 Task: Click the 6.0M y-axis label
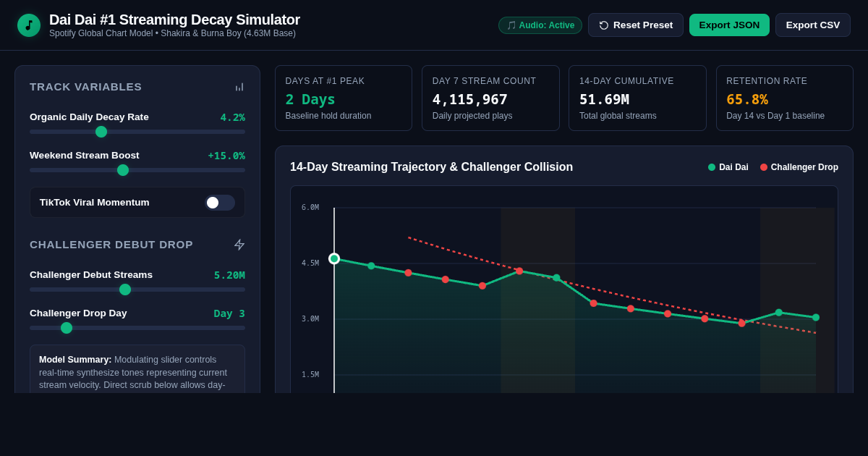[x=310, y=208]
